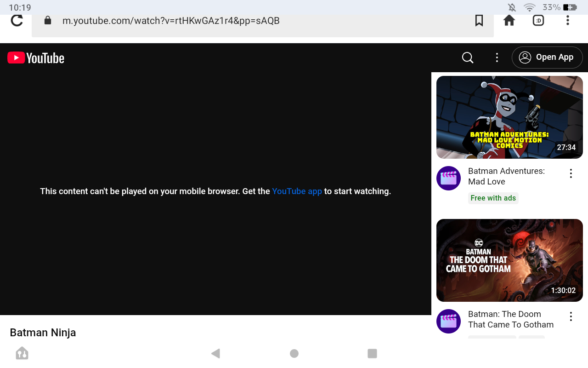Viewport: 588px width, 368px height.
Task: Tap the 10:19 clock in the status bar
Action: point(20,8)
